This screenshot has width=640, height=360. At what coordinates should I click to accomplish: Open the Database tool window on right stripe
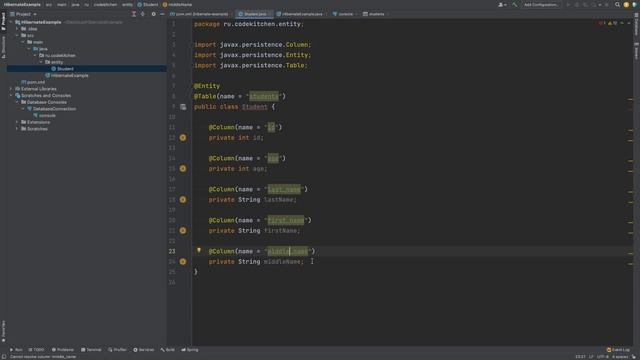tap(636, 24)
